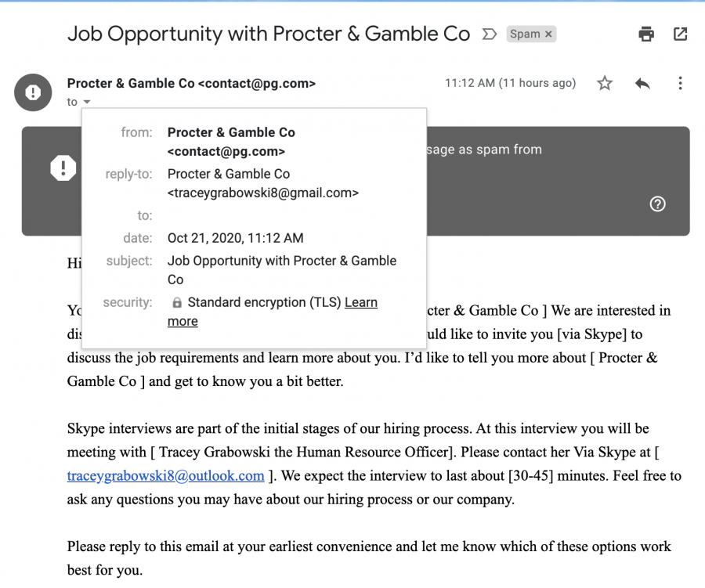Click the sender's spam warning avatar
The width and height of the screenshot is (705, 588).
(33, 92)
